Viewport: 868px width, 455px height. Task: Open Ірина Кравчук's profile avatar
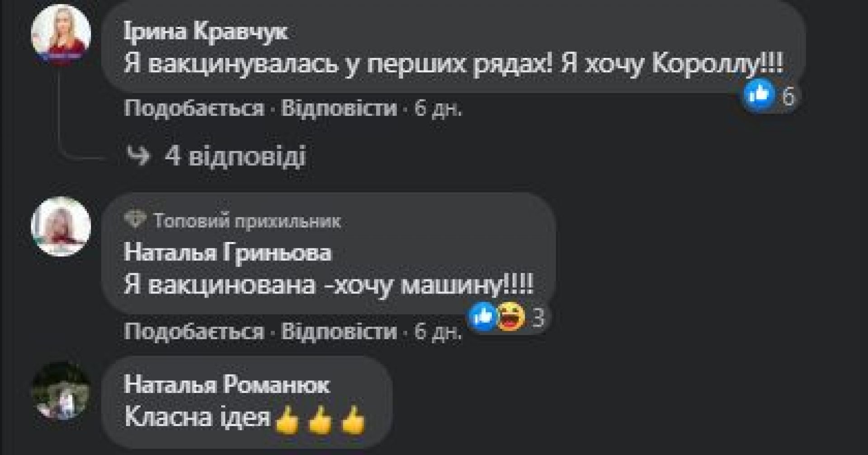[61, 34]
